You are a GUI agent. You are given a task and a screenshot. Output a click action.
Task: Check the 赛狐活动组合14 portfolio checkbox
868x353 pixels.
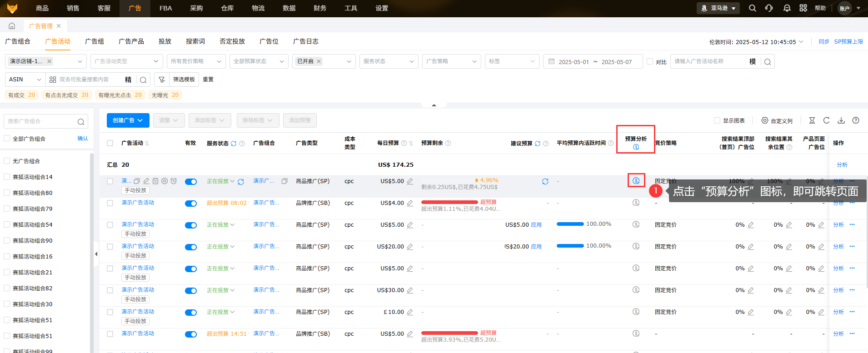(x=7, y=177)
